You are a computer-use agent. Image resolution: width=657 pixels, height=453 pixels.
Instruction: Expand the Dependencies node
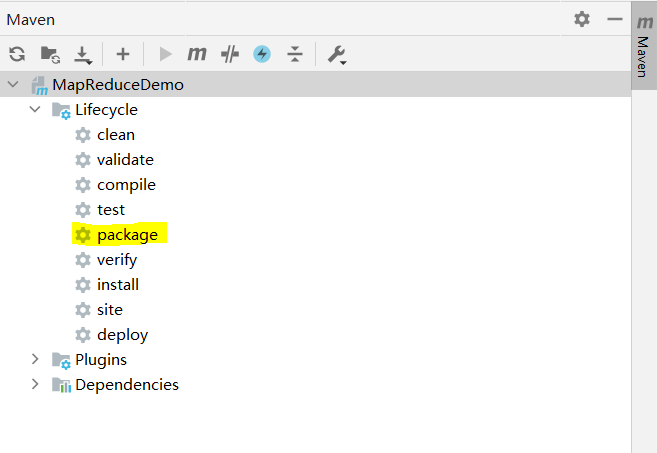coord(35,384)
